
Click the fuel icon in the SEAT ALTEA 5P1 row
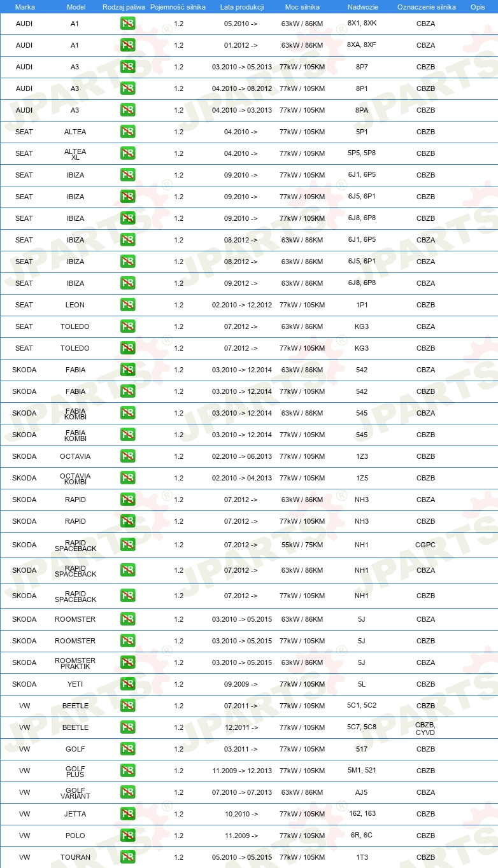[x=127, y=131]
